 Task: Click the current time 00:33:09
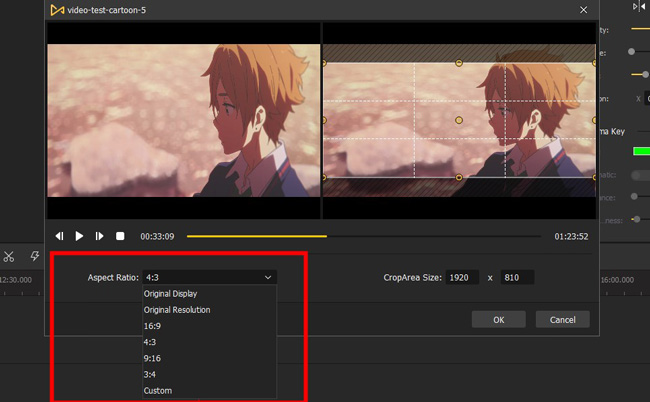pyautogui.click(x=157, y=236)
